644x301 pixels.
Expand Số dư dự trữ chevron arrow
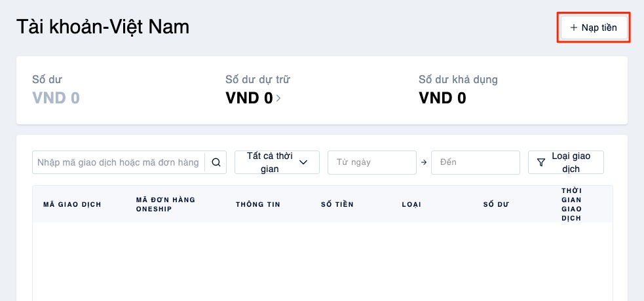point(278,98)
